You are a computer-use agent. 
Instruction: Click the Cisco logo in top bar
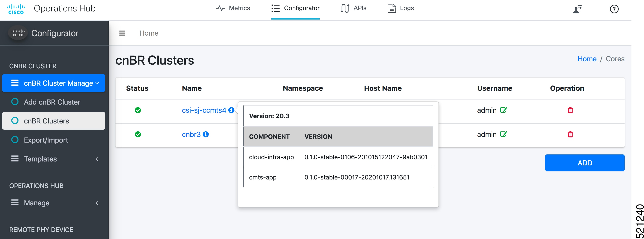tap(16, 9)
